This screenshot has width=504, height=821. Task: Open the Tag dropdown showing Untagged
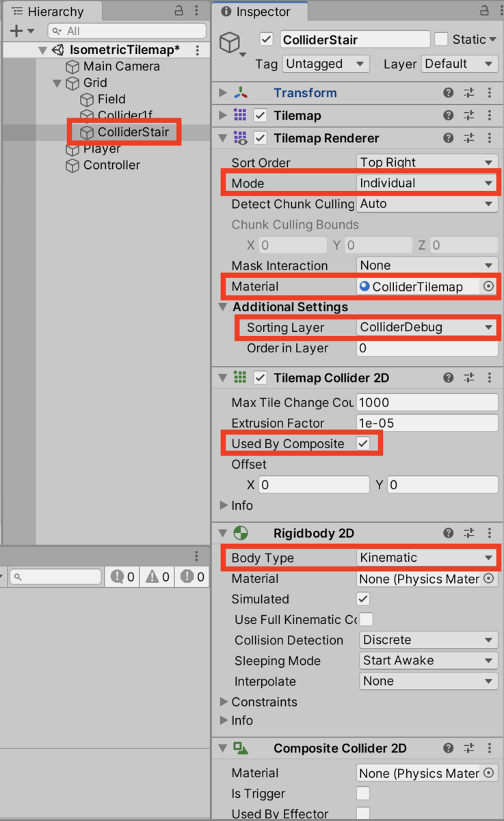point(326,64)
